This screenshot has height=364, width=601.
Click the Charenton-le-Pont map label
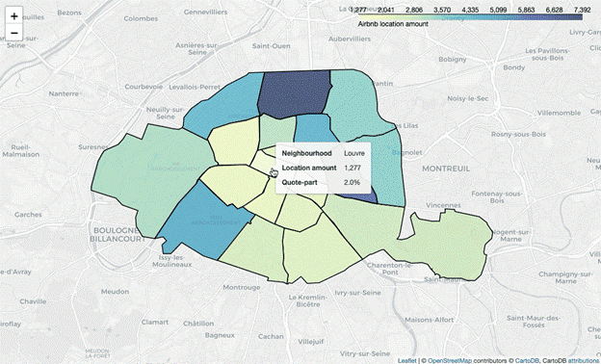pos(389,269)
